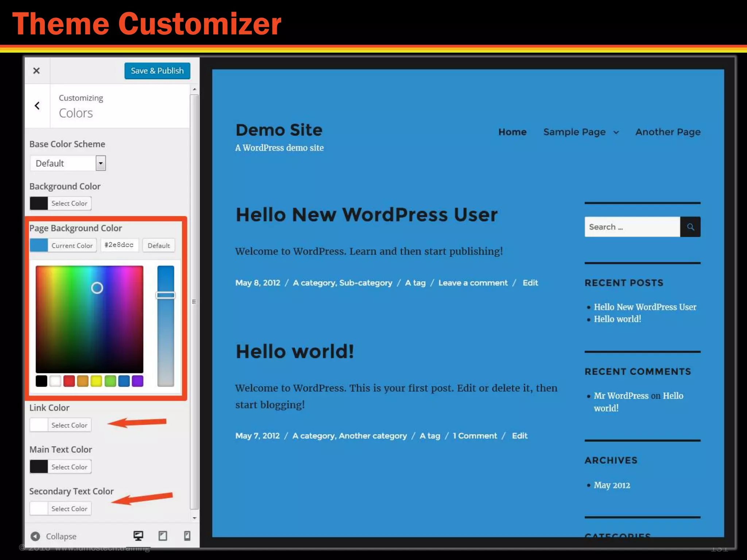Click the Current Color button
This screenshot has height=560, width=747.
point(72,245)
